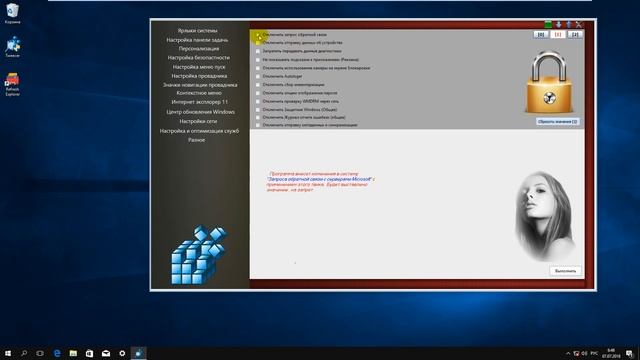
Task: Open 'Персонализация' section
Action: coord(199,49)
